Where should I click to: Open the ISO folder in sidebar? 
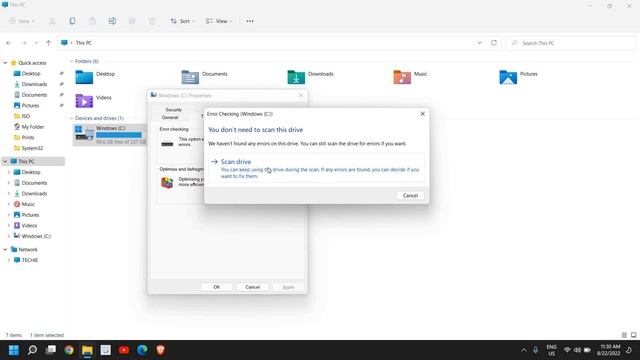(26, 116)
